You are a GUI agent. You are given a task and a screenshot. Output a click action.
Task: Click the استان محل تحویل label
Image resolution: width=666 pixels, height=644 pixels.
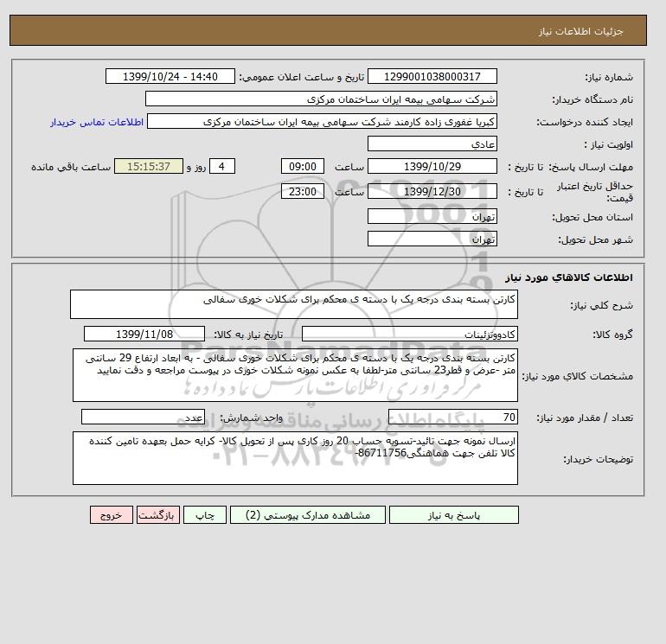pyautogui.click(x=592, y=217)
